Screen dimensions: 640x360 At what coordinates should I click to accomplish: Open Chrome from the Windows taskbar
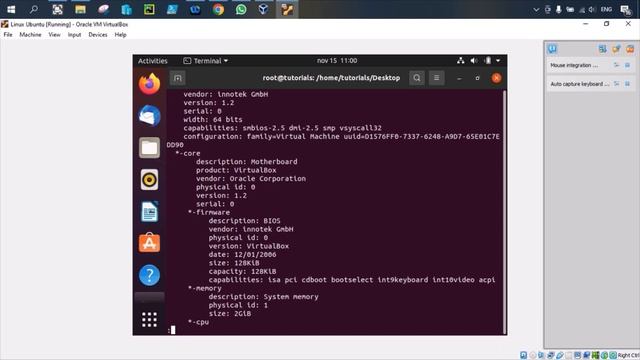tap(218, 9)
